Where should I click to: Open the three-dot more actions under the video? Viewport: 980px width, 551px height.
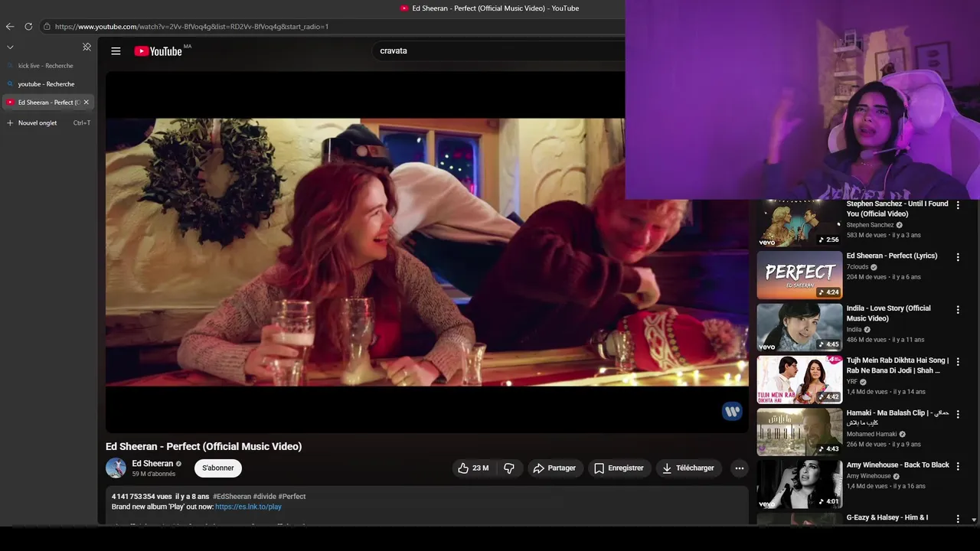tap(739, 468)
